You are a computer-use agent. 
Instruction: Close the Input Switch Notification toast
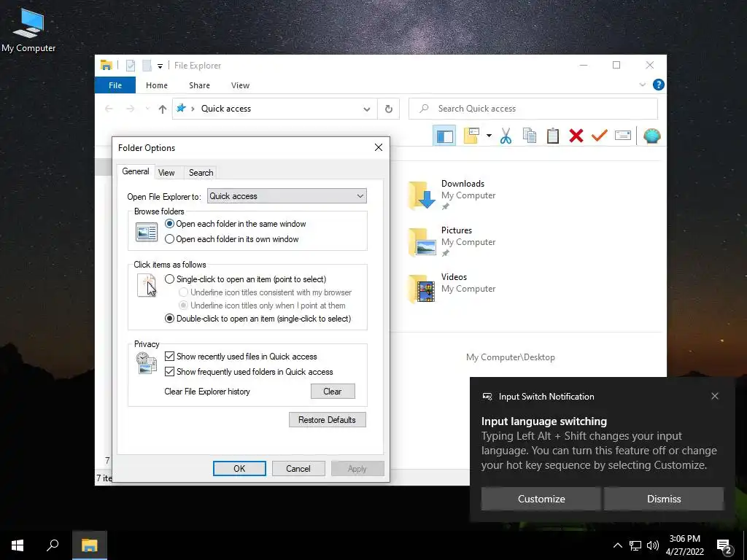click(715, 396)
